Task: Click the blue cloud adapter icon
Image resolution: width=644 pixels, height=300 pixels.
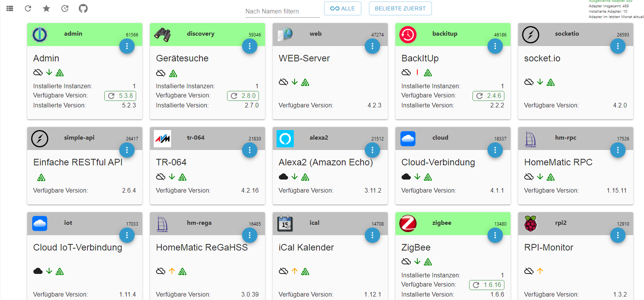Action: pos(408,138)
